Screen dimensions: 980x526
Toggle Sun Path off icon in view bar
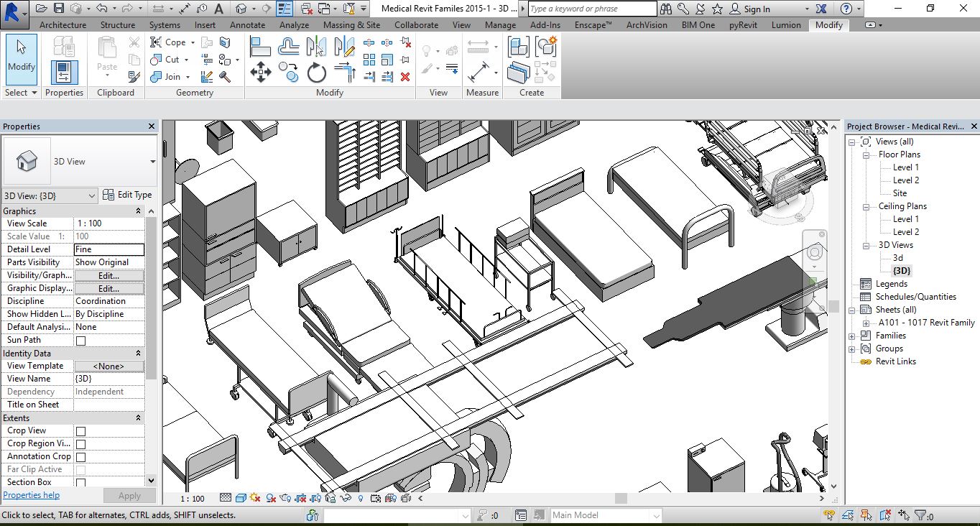[x=256, y=498]
